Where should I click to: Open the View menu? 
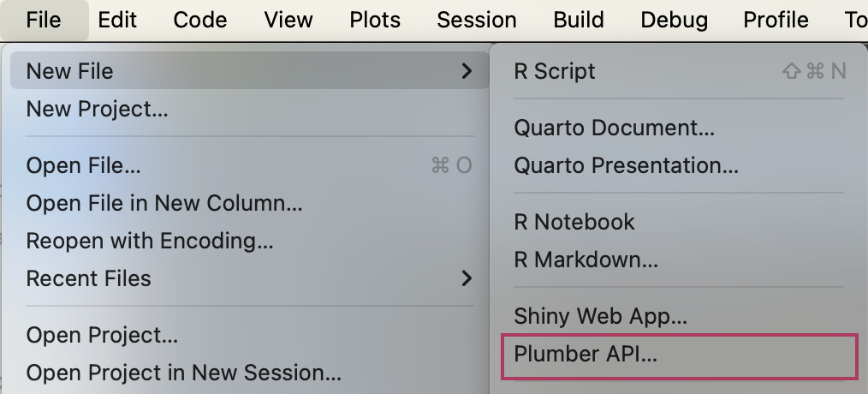pyautogui.click(x=288, y=20)
